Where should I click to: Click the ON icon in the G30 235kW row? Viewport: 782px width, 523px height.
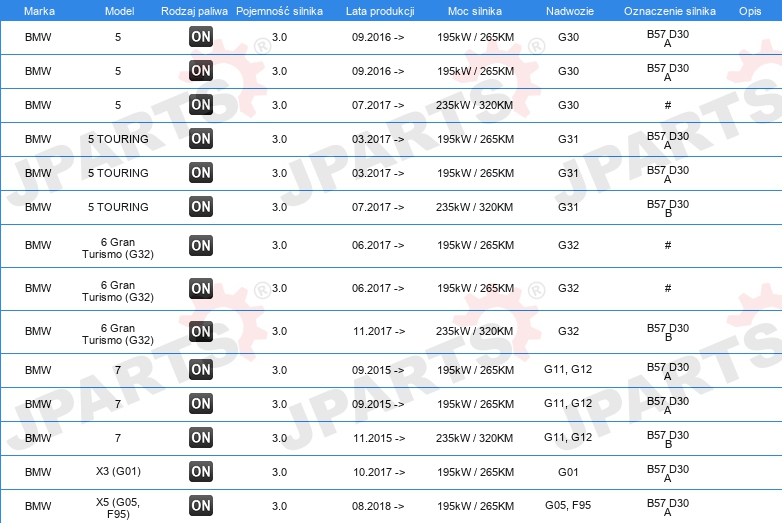pyautogui.click(x=201, y=105)
